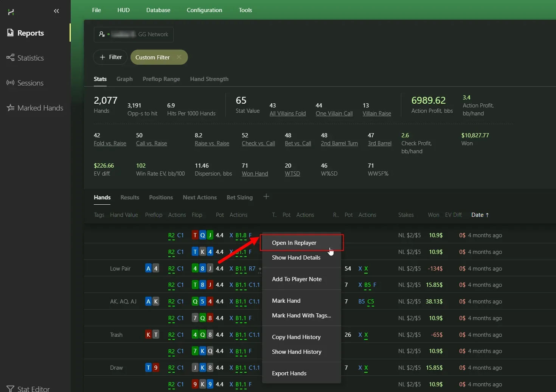
Task: Click the Reports sidebar icon
Action: (x=11, y=33)
